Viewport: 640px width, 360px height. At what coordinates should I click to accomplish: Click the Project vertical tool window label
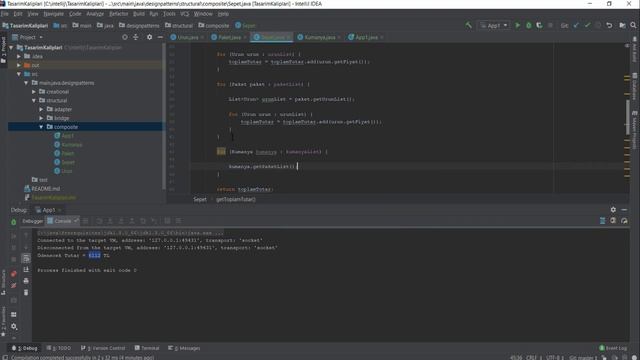(3, 50)
